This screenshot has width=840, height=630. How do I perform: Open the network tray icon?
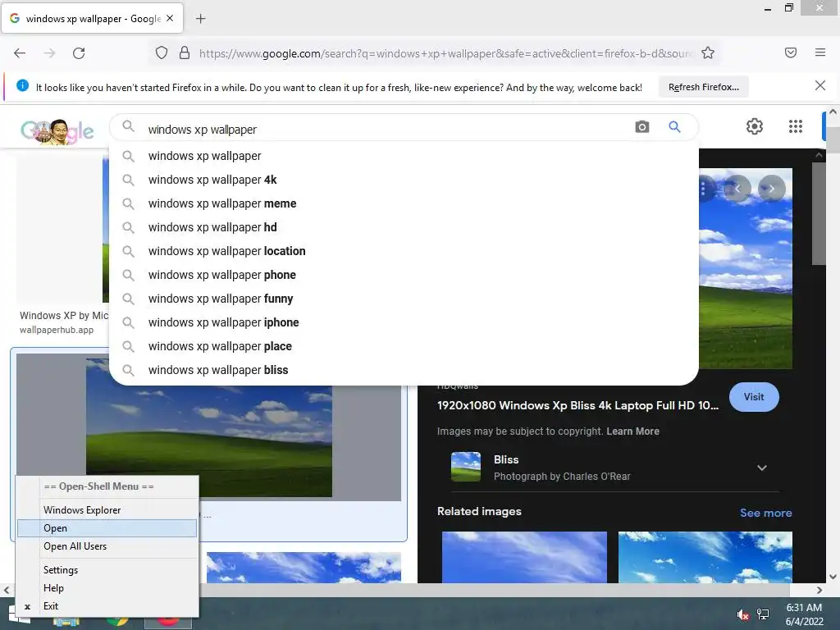(763, 614)
